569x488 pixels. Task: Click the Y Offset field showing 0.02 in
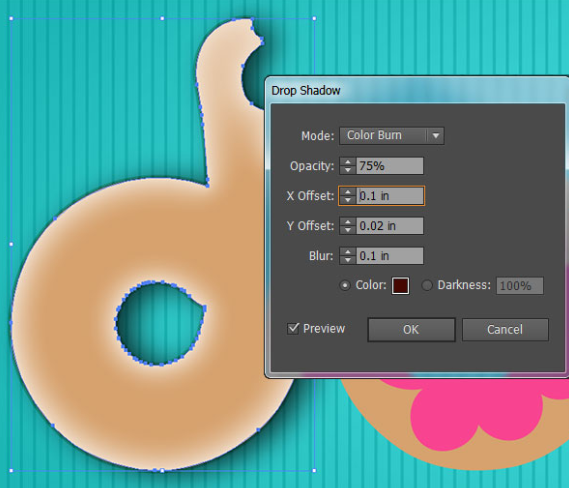point(390,226)
